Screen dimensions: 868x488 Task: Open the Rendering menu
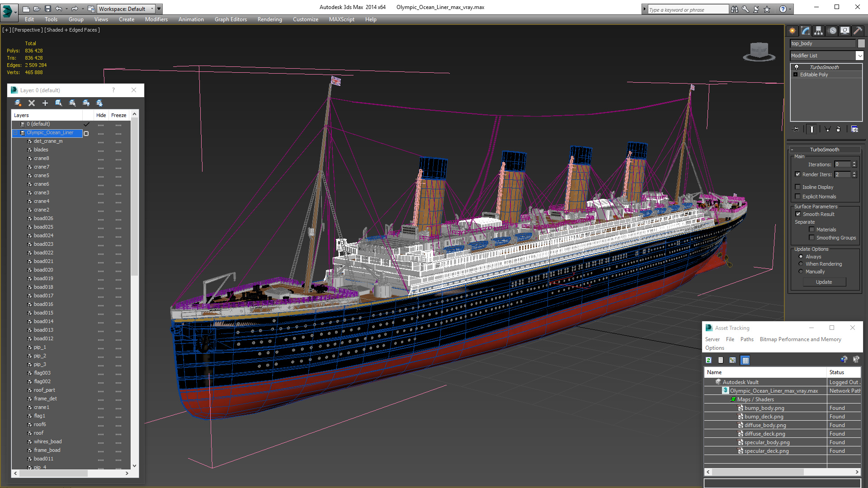269,19
